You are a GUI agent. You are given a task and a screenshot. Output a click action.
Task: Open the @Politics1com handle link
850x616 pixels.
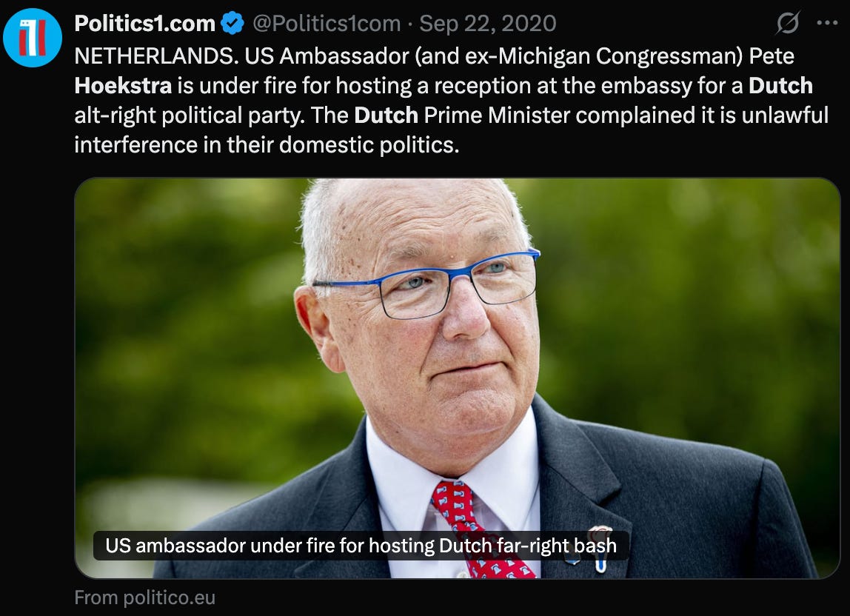tap(327, 24)
